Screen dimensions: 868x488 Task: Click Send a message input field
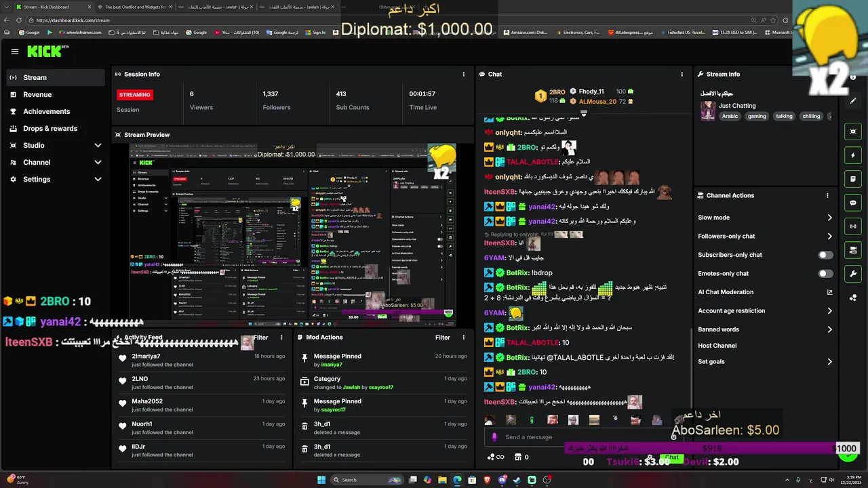point(583,437)
